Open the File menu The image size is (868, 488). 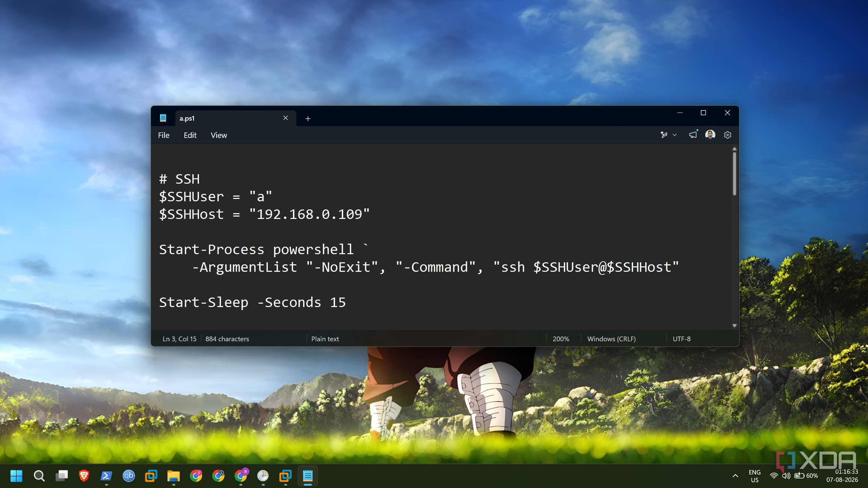click(x=163, y=135)
